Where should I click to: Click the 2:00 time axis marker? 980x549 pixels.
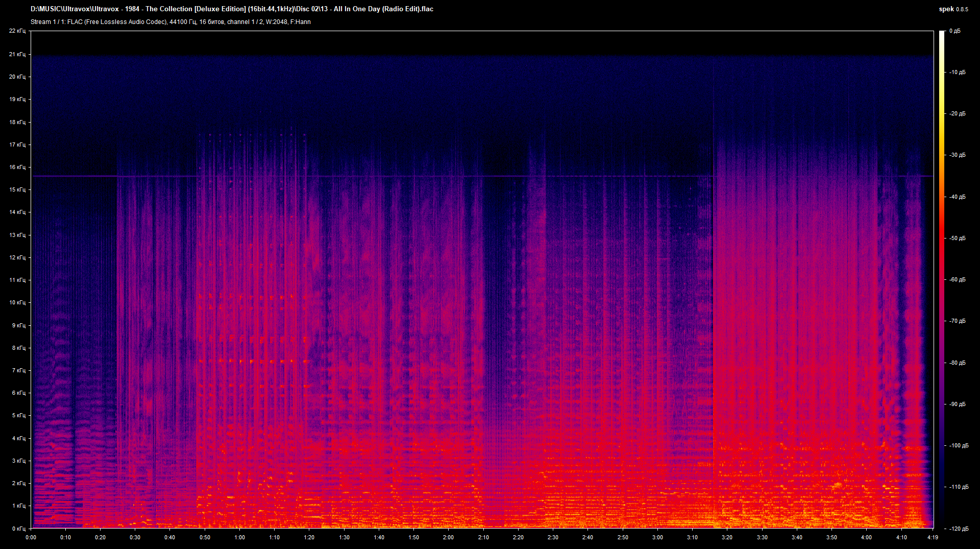click(x=449, y=537)
